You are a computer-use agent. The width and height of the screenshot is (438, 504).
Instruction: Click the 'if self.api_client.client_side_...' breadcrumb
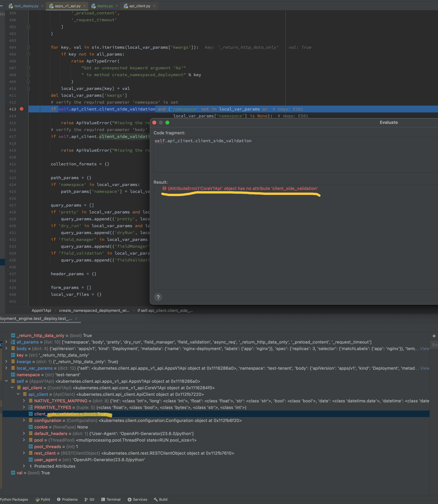tap(165, 310)
